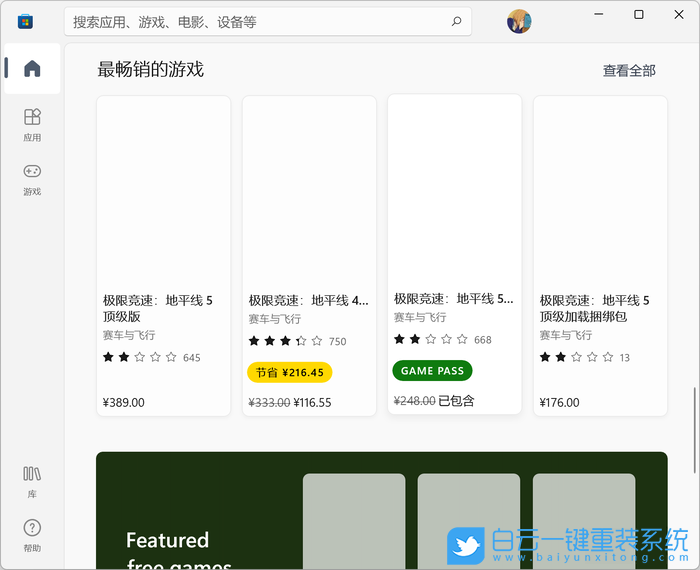Viewport: 700px width, 570px height.
Task: Maximize the Microsoft Store window
Action: coord(639,14)
